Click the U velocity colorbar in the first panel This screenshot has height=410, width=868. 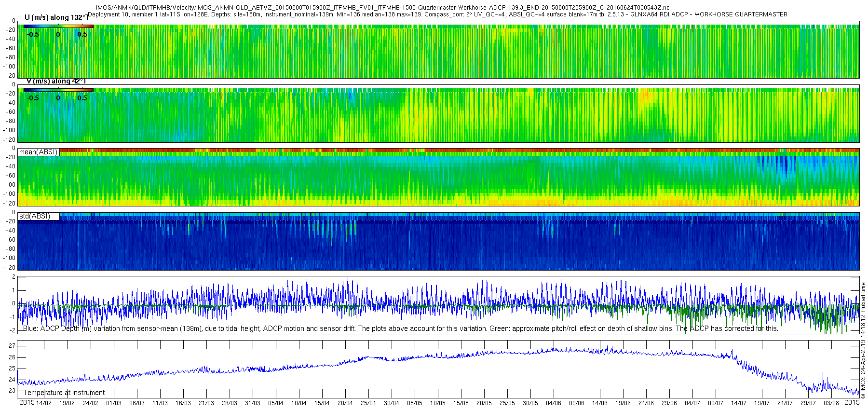pos(58,26)
